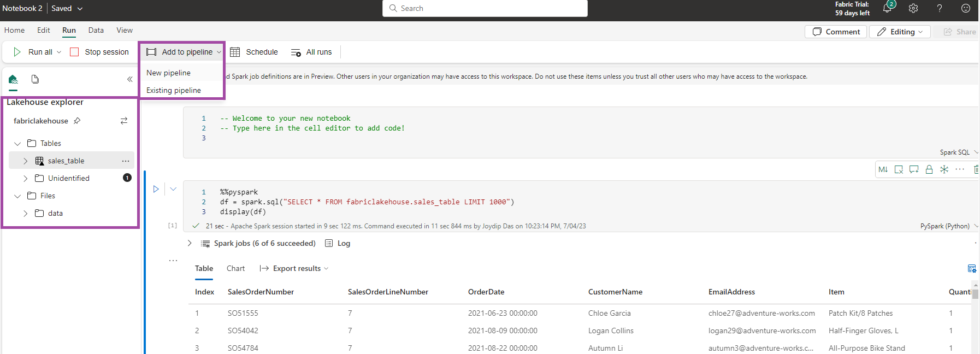Image resolution: width=980 pixels, height=354 pixels.
Task: Click the freeze cell snowflake icon
Action: [x=944, y=169]
